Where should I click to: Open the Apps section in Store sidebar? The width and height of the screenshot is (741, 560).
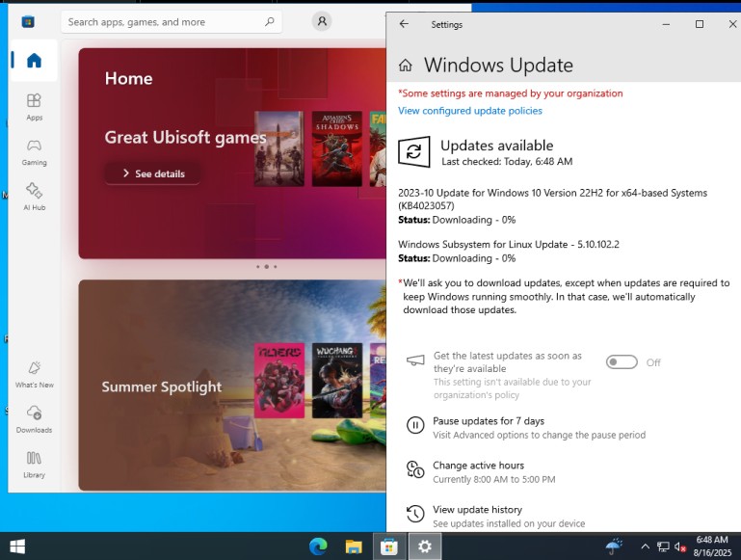coord(34,107)
